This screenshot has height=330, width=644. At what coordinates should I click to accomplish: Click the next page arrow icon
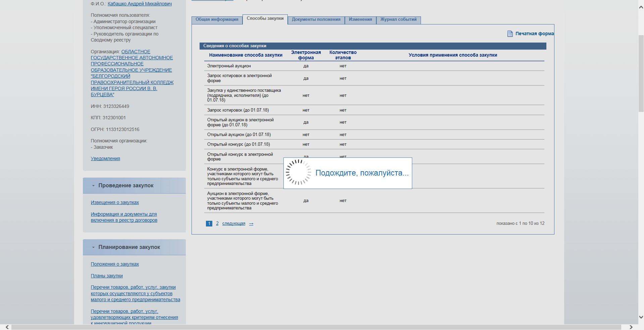pos(251,224)
